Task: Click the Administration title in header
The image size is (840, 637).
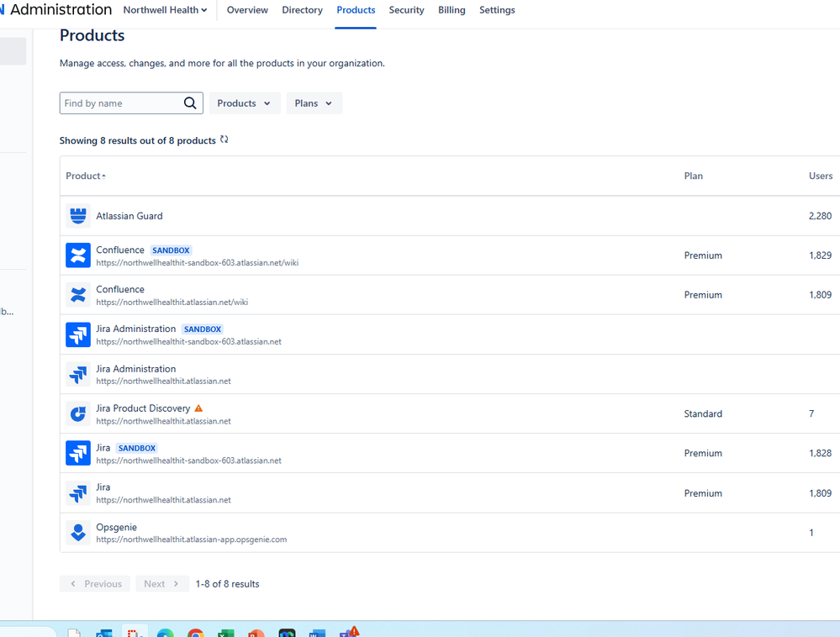Action: point(61,9)
